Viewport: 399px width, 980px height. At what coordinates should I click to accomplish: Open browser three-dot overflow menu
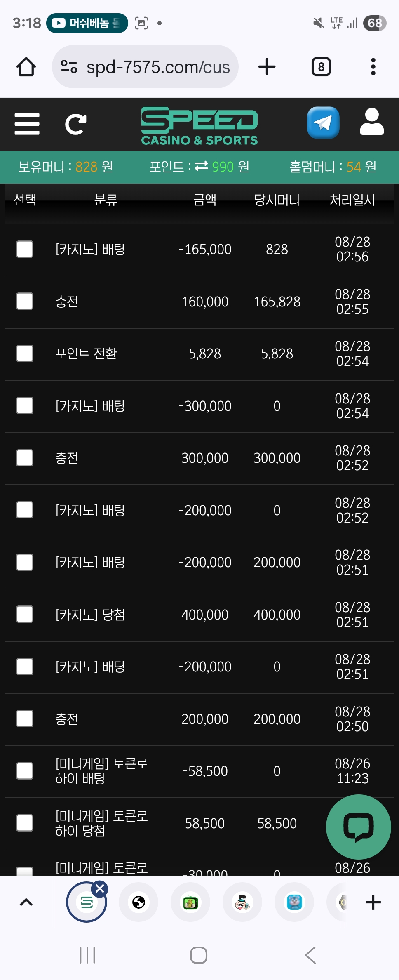coord(373,67)
